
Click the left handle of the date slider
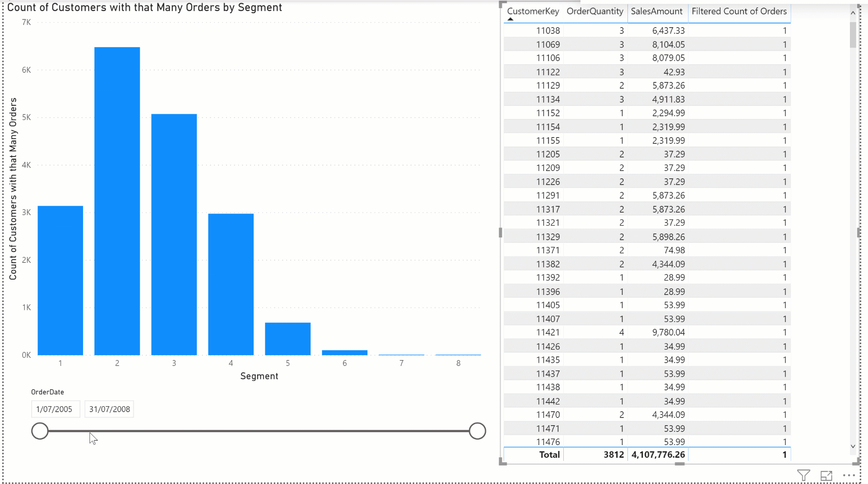coord(40,431)
